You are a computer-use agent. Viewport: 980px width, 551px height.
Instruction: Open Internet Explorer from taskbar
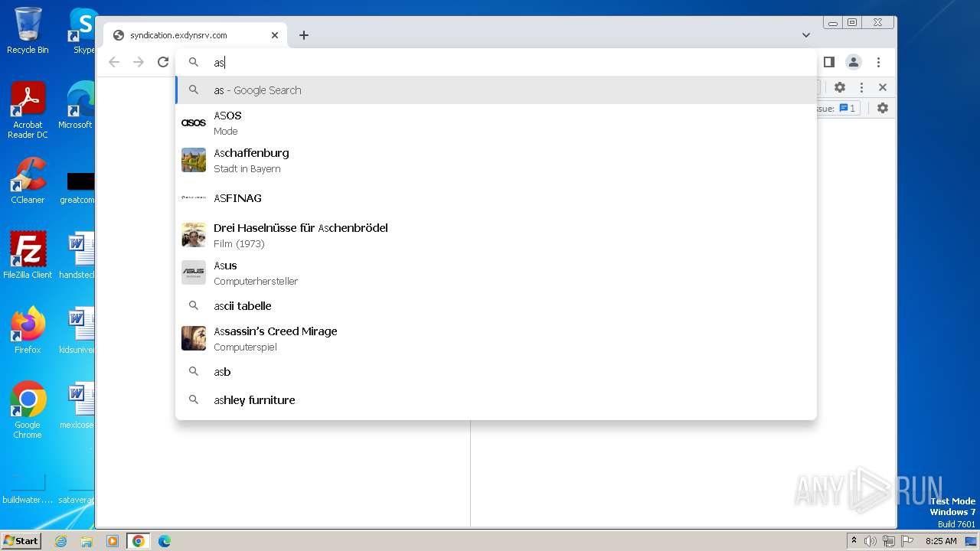tap(61, 541)
